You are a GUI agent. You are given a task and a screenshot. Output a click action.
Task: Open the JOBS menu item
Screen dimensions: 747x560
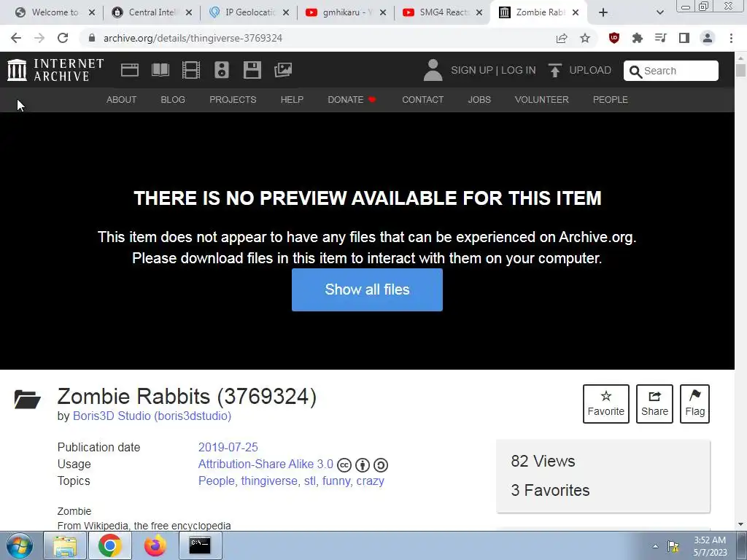[x=479, y=99]
